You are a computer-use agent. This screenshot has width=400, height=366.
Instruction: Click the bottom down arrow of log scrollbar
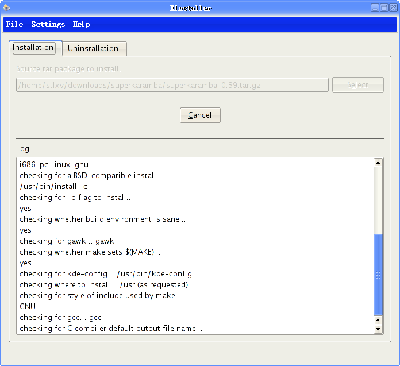(378, 329)
